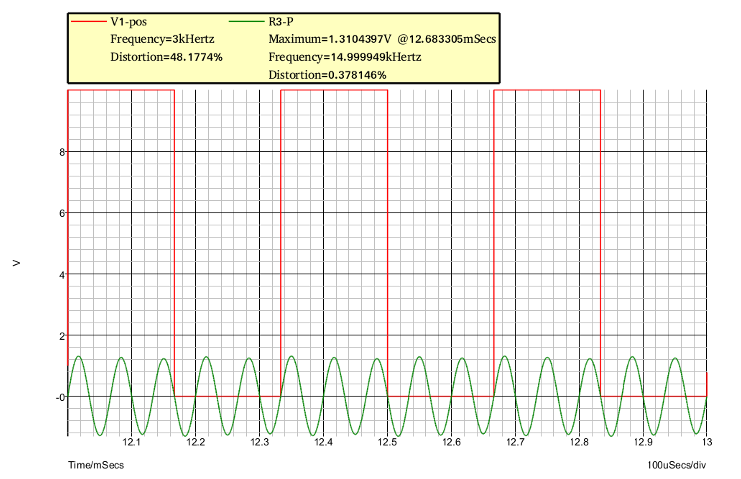The height and width of the screenshot is (479, 741).
Task: Click the Frequency=14.999949kHertz measurement
Action: (345, 57)
